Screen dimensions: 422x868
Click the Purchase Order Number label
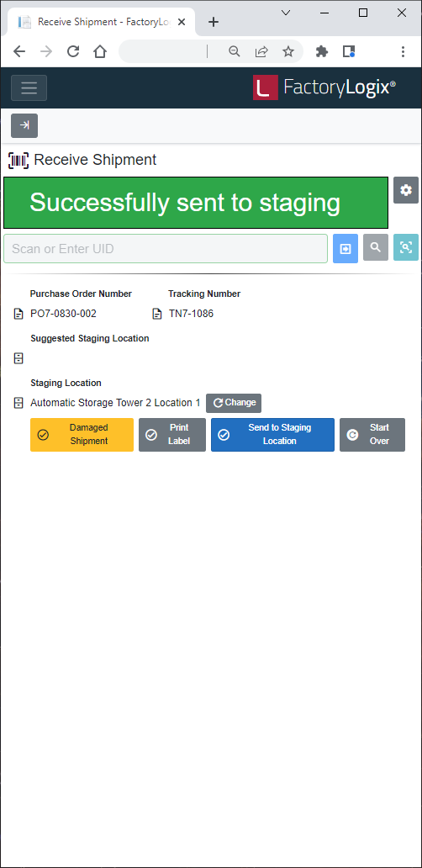(81, 294)
